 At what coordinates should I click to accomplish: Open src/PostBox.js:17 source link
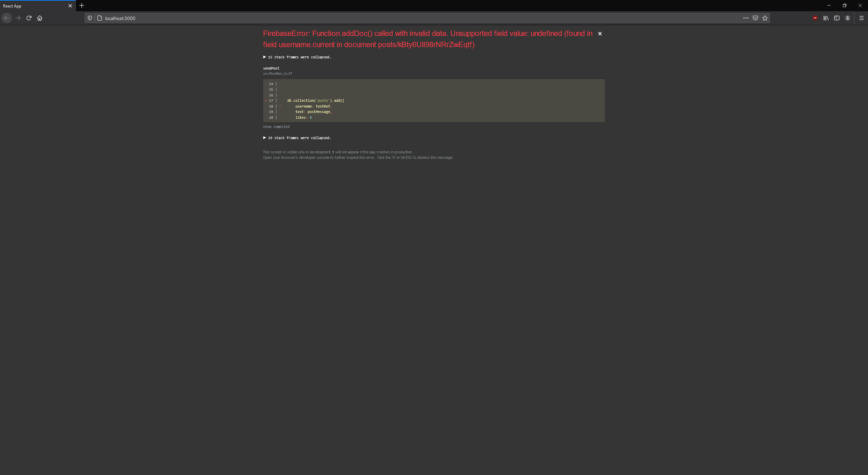pos(277,74)
